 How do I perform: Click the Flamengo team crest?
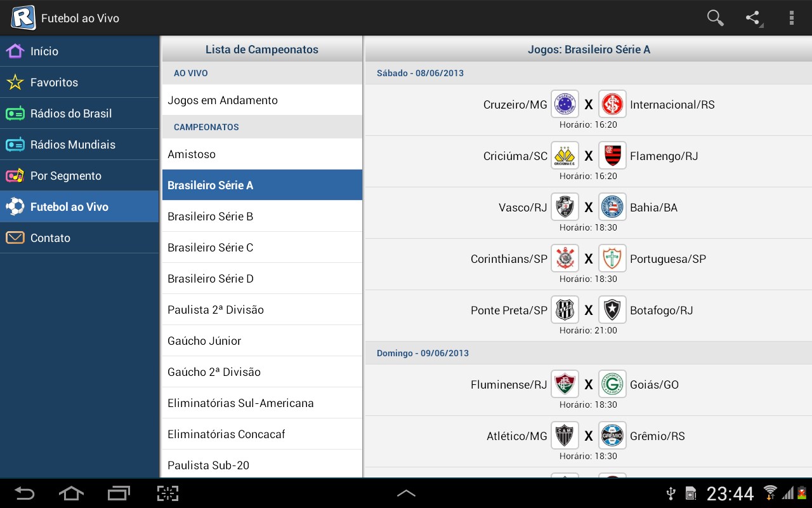612,156
